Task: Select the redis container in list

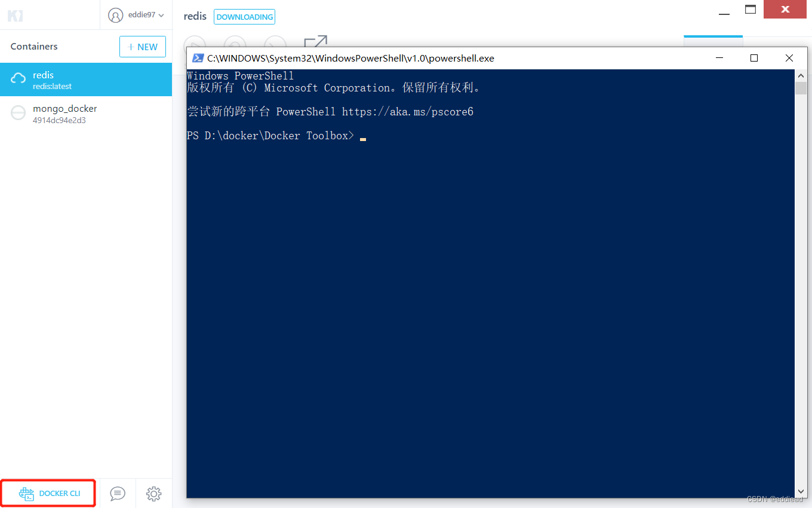Action: [x=86, y=79]
